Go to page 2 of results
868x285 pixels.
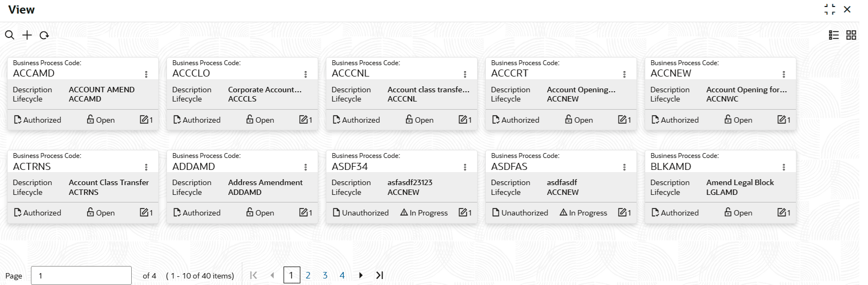coord(308,275)
